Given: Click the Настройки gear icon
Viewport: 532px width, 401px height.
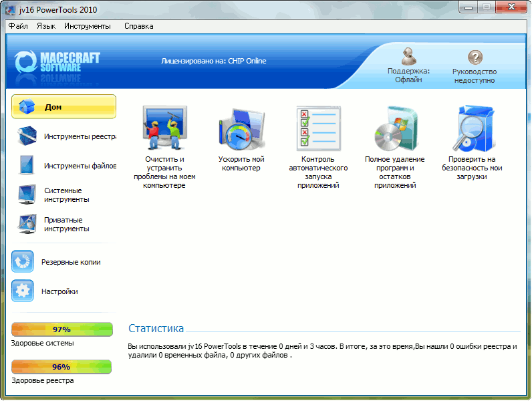Looking at the screenshot, I should click(x=23, y=291).
